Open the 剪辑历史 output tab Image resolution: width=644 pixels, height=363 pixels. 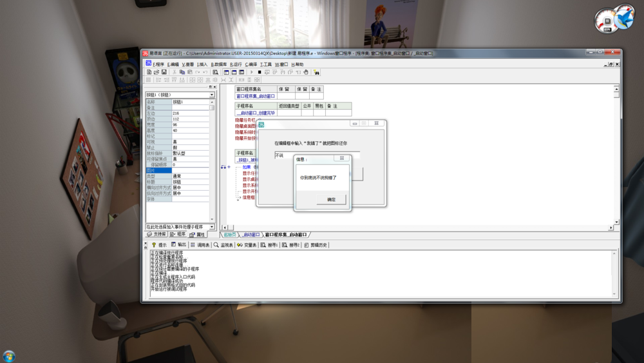pos(316,245)
